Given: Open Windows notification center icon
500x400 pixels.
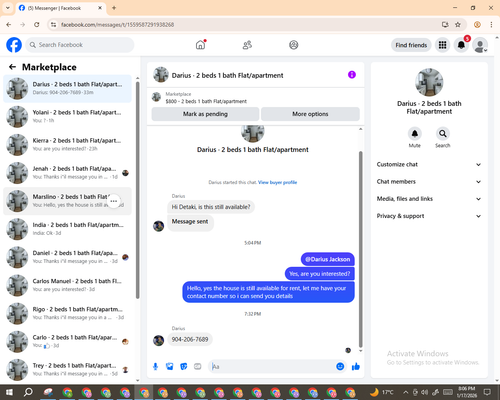Looking at the screenshot, I should (487, 392).
